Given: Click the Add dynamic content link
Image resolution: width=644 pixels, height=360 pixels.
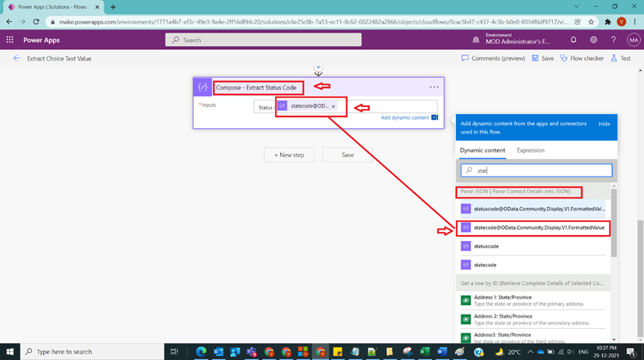Looking at the screenshot, I should 405,117.
